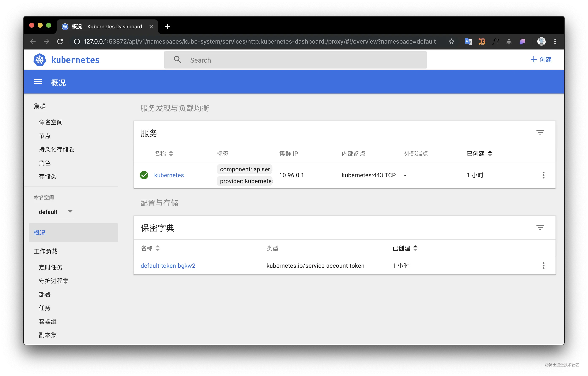
Task: Open 部署 in the sidebar
Action: coord(45,294)
